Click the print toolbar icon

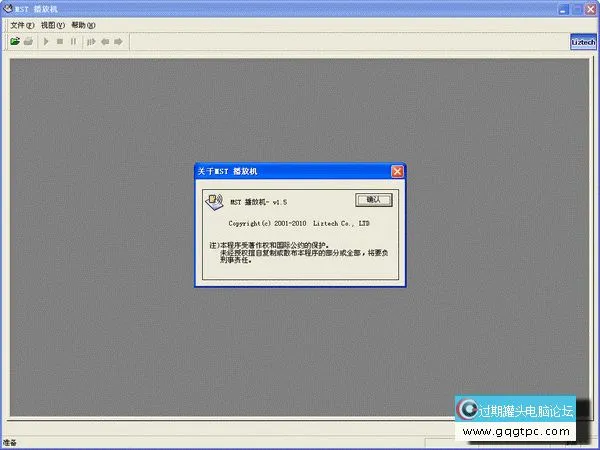28,41
